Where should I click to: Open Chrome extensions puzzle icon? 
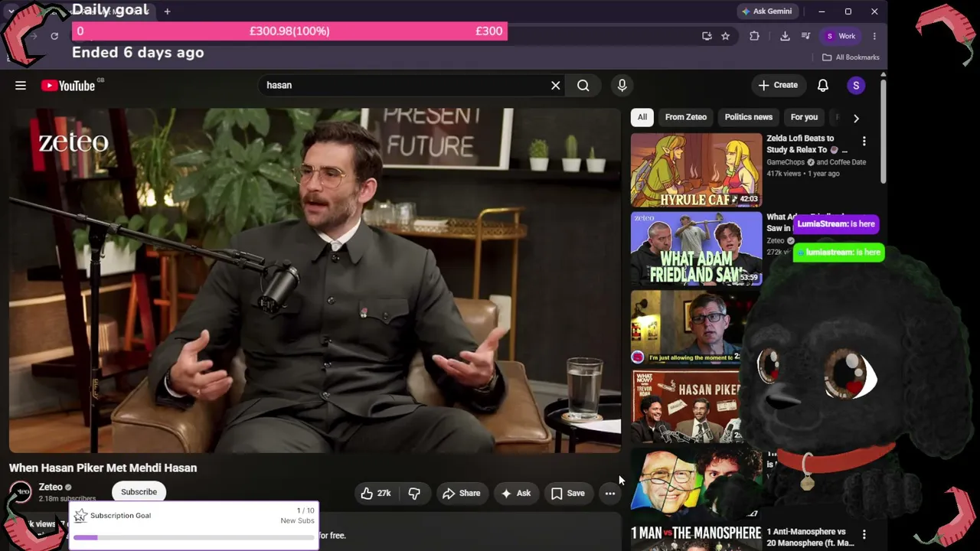(754, 36)
